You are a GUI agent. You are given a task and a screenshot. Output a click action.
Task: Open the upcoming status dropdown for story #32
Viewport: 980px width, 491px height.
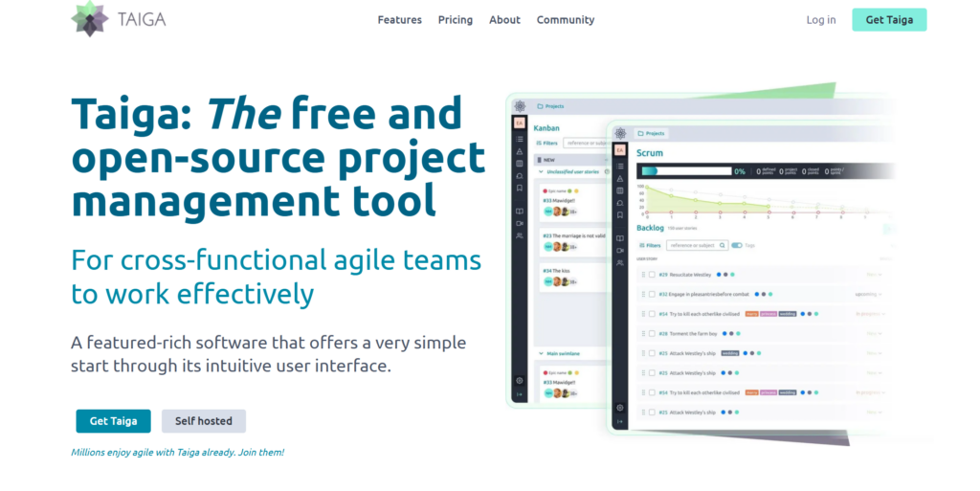(x=868, y=294)
